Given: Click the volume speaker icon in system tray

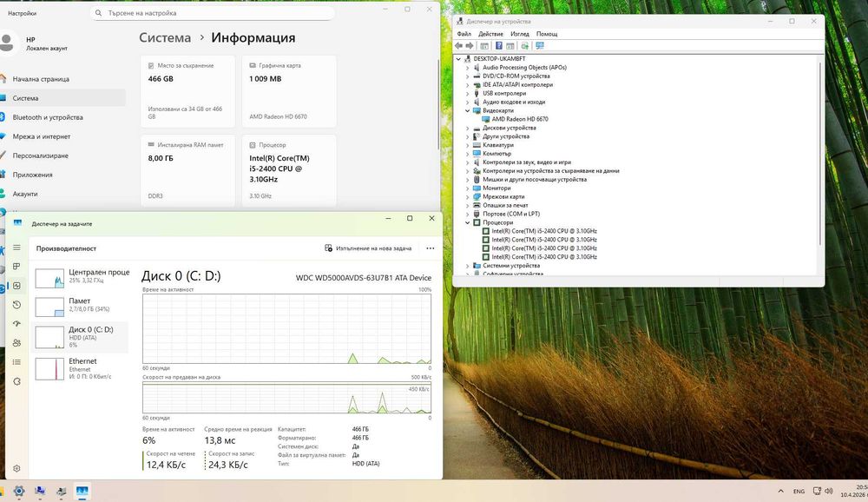Looking at the screenshot, I should click(x=829, y=491).
